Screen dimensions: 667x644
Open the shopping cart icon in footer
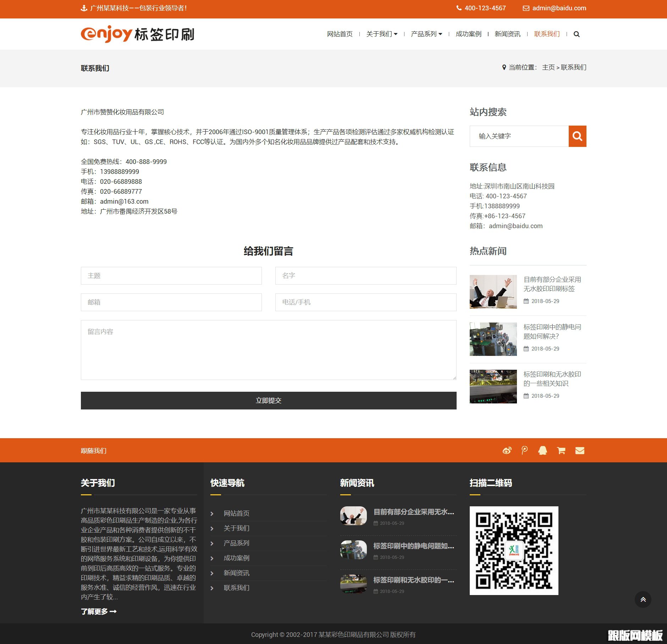pyautogui.click(x=561, y=450)
